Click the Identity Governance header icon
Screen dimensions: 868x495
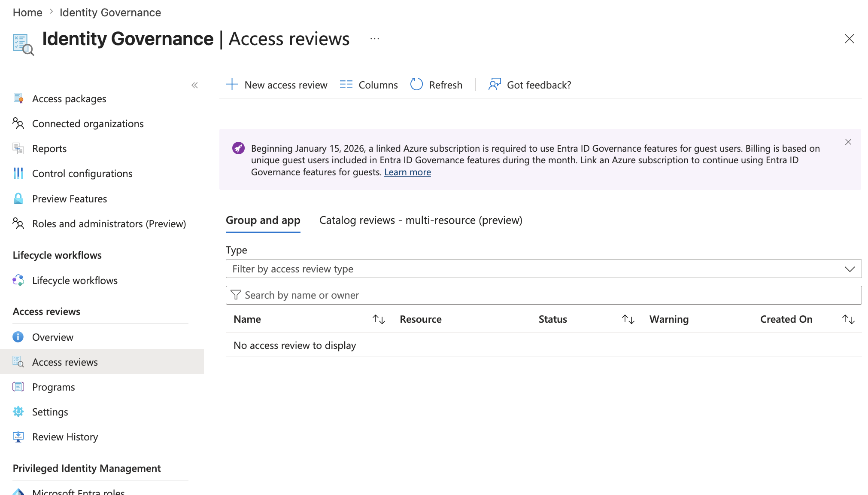pos(23,45)
